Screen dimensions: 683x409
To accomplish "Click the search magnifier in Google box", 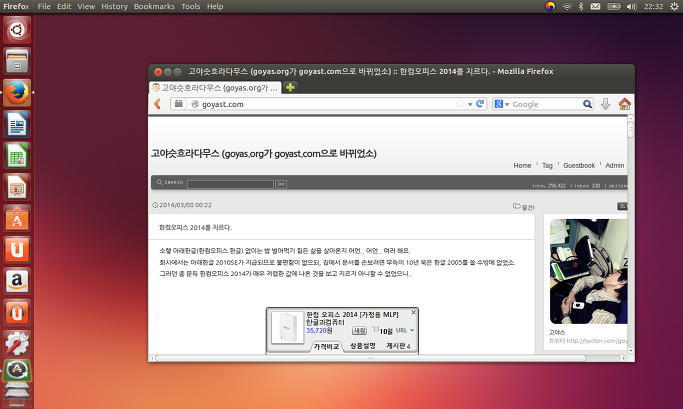I will [587, 104].
